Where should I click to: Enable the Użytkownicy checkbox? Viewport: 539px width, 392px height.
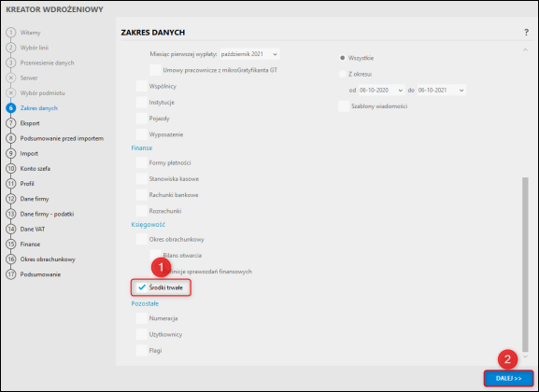142,335
